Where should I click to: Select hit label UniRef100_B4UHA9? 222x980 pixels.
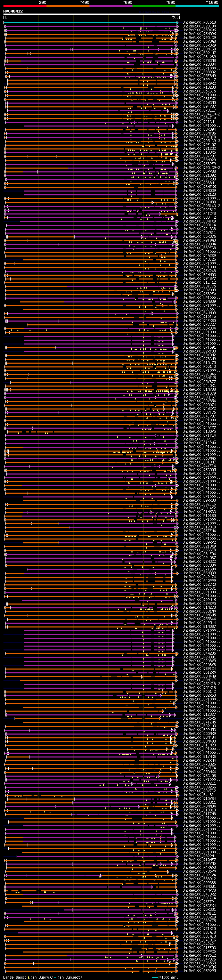pyautogui.click(x=199, y=313)
